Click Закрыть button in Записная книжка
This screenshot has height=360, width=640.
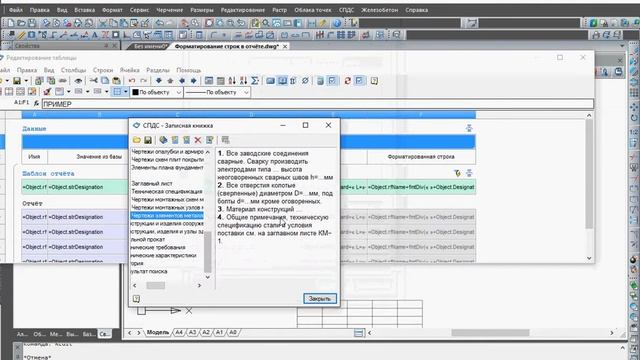320,299
